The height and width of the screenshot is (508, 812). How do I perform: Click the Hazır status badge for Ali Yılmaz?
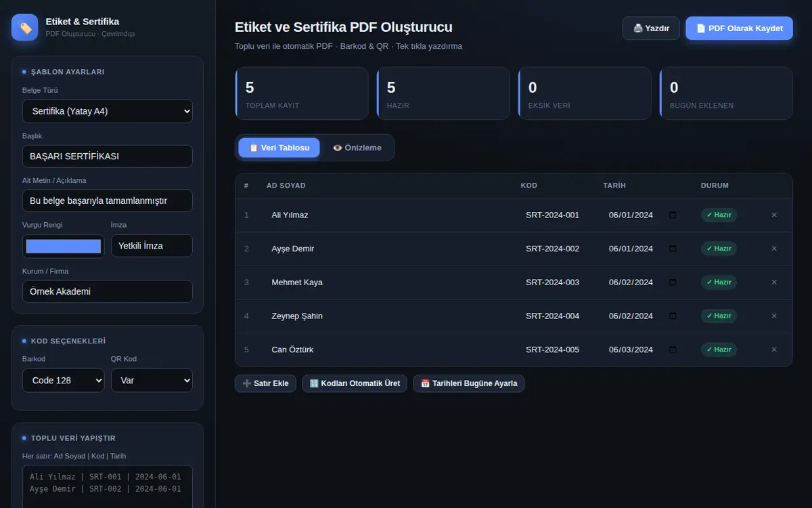click(719, 215)
